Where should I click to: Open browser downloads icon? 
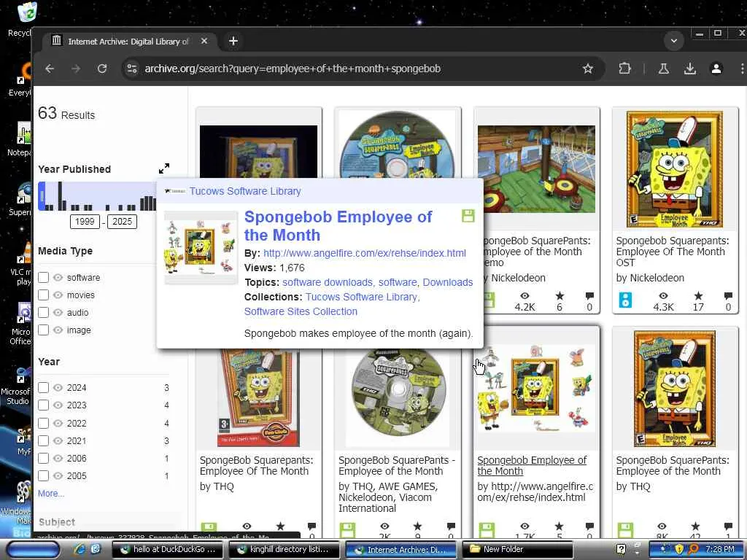(690, 69)
